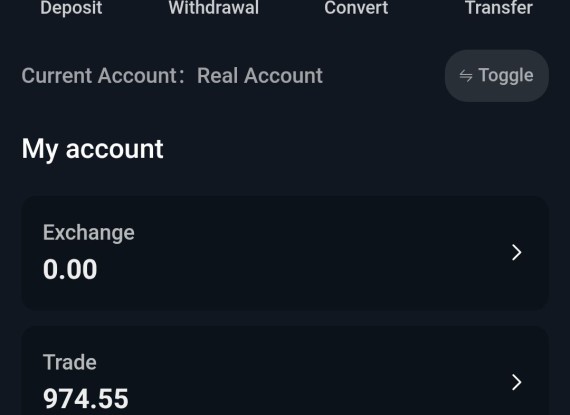Click the Current Account label
Screen dimensions: 570x415
[103, 76]
